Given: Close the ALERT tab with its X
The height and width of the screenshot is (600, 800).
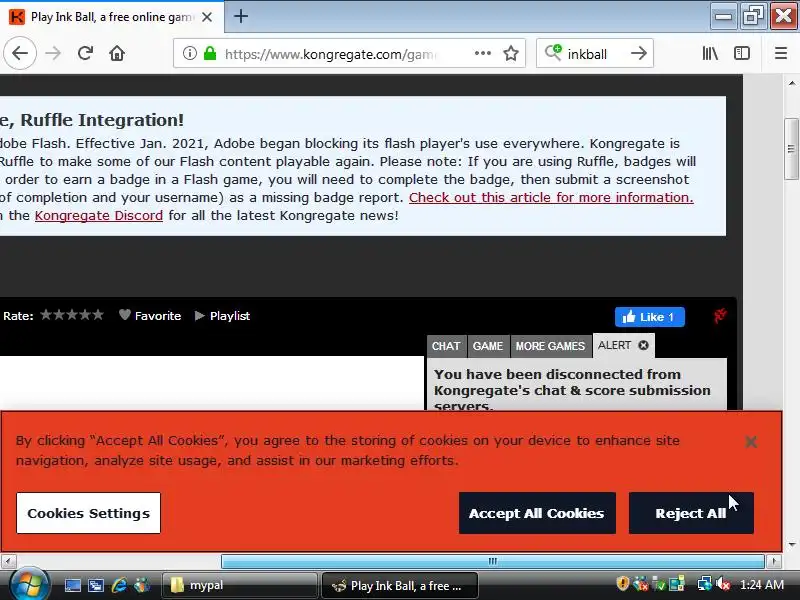Looking at the screenshot, I should [643, 345].
